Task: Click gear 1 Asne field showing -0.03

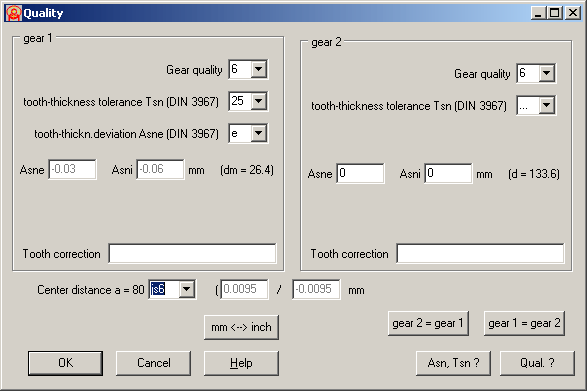Action: tap(72, 169)
